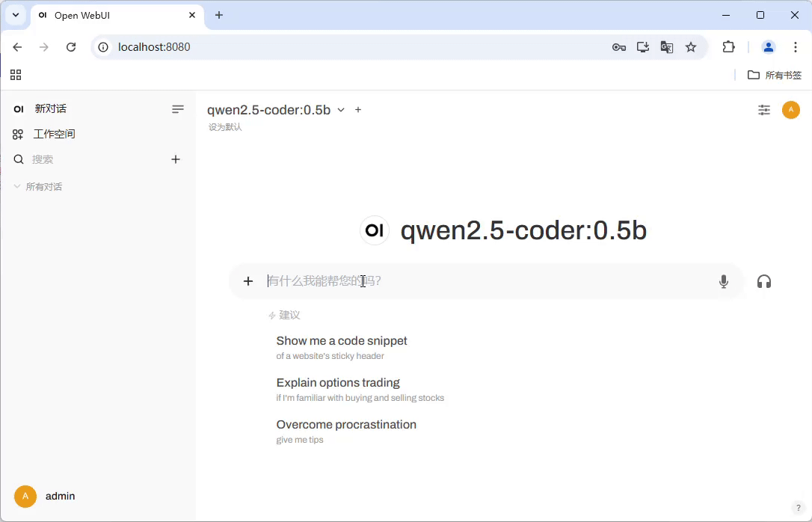Image resolution: width=812 pixels, height=522 pixels.
Task: Choose the suggestion Explain options trading
Action: (360, 390)
